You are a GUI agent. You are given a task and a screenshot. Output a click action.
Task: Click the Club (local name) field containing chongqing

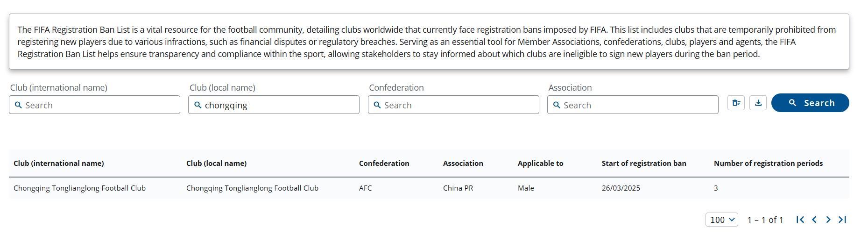coord(274,105)
